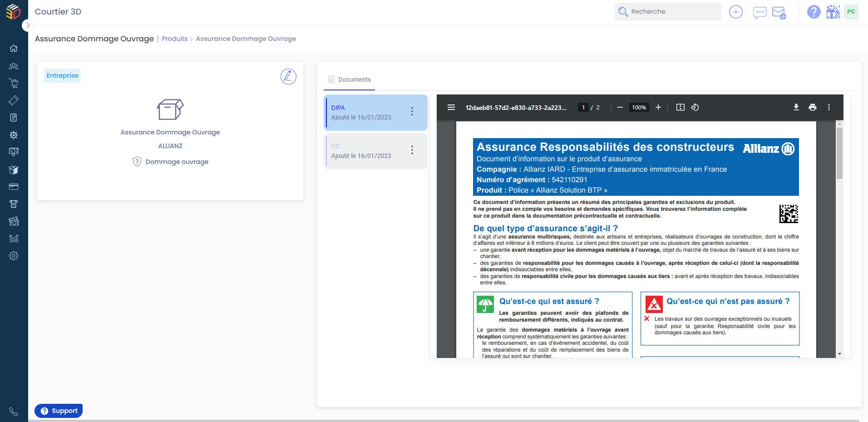Click the 100% zoom level field

click(x=639, y=107)
